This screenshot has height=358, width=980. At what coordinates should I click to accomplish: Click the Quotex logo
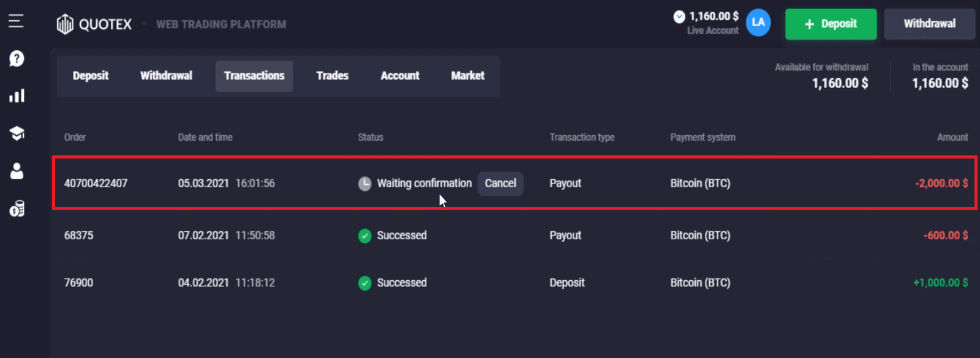(x=94, y=24)
